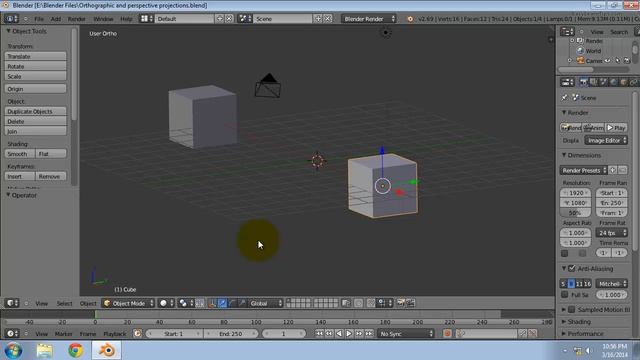Click the Translate button in Object Tools

point(36,56)
